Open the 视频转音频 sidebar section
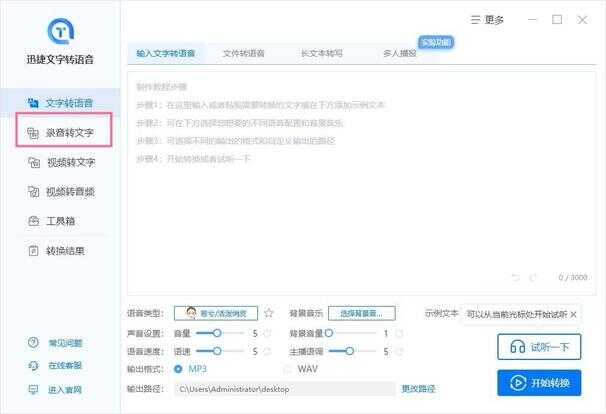The width and height of the screenshot is (606, 414). [x=61, y=192]
